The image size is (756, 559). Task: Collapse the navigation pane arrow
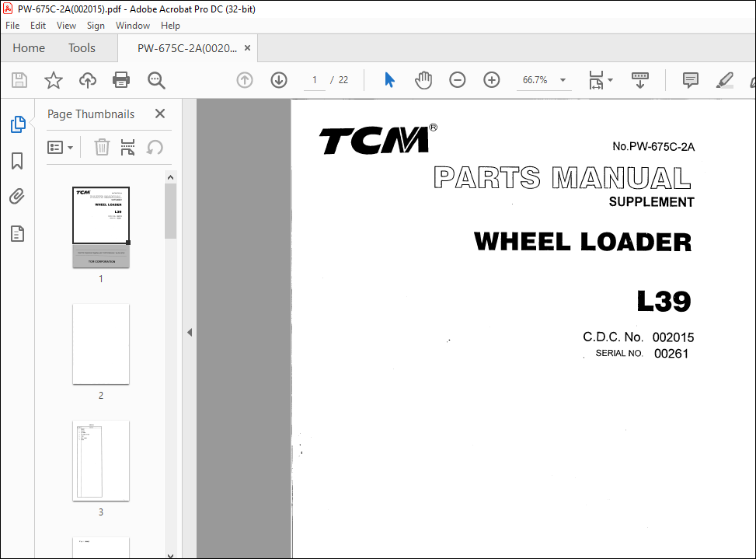coord(190,332)
